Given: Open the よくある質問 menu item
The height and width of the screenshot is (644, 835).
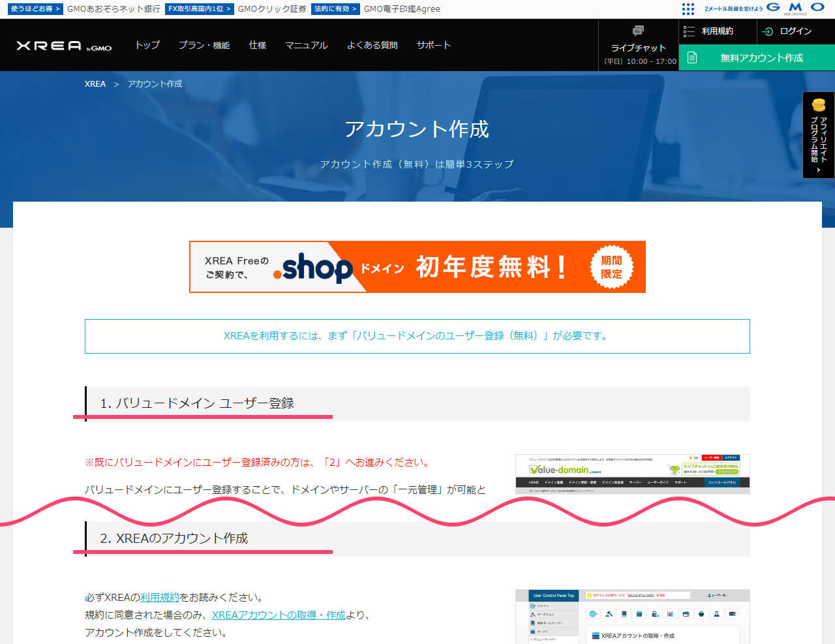Looking at the screenshot, I should (x=372, y=45).
